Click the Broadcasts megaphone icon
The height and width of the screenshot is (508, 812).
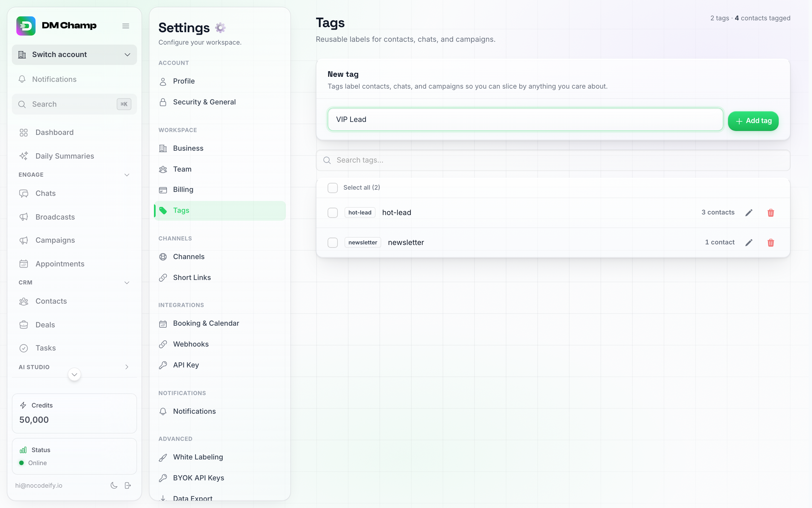[x=23, y=217]
